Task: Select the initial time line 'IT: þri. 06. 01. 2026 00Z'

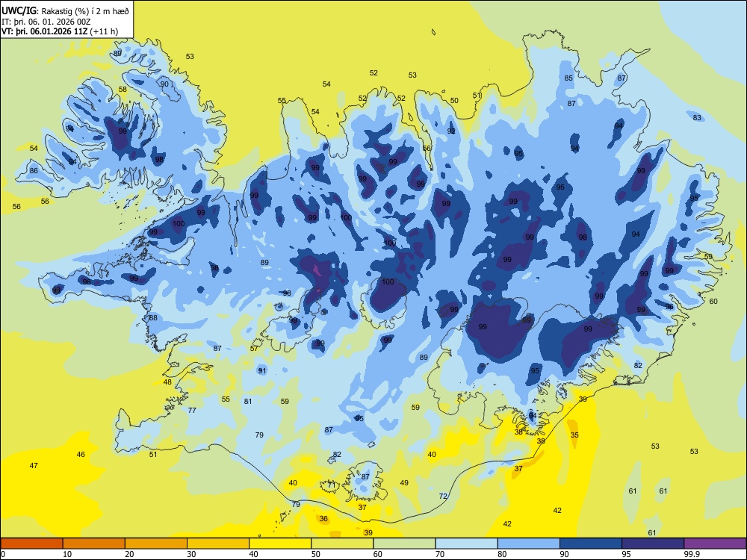Action: (46, 22)
